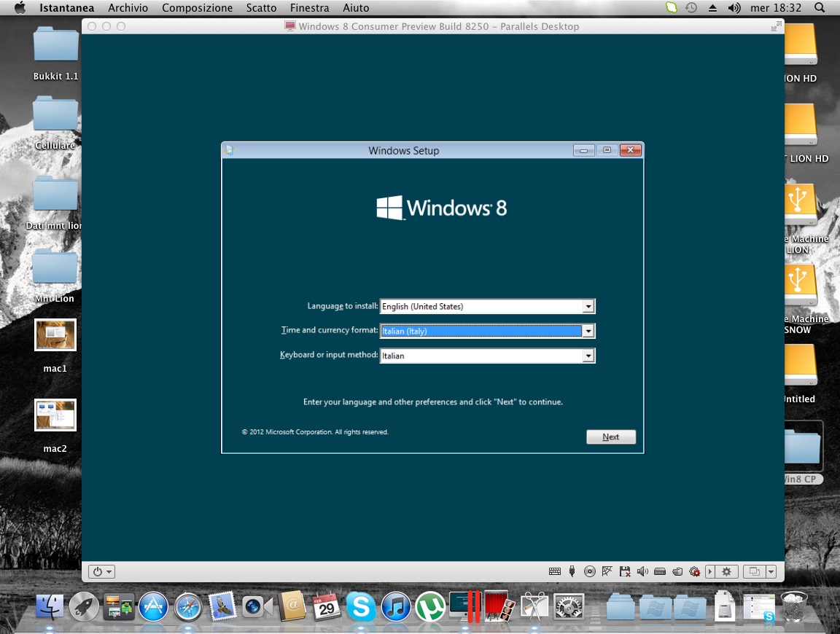Viewport: 840px width, 634px height.
Task: Click the green status icon in the menu bar
Action: [672, 7]
